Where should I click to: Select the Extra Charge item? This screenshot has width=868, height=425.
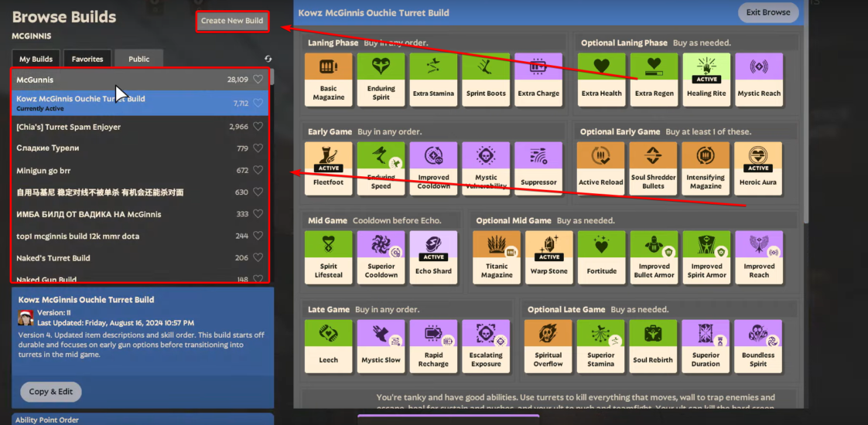(x=538, y=80)
